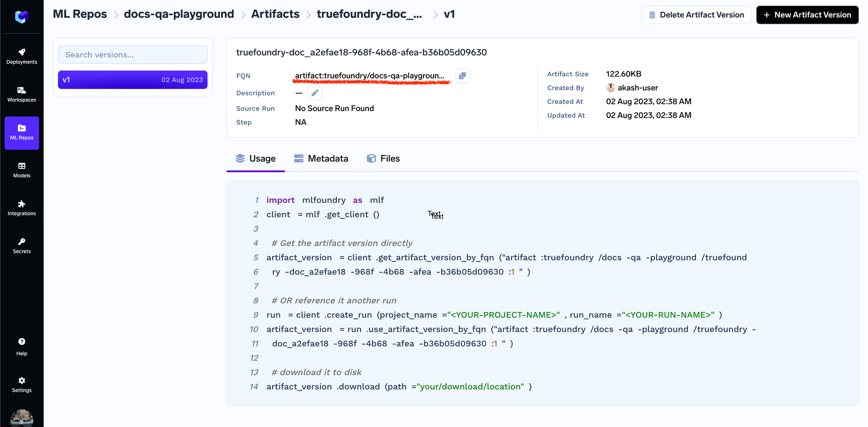Open Deployments from the sidebar

[22, 57]
